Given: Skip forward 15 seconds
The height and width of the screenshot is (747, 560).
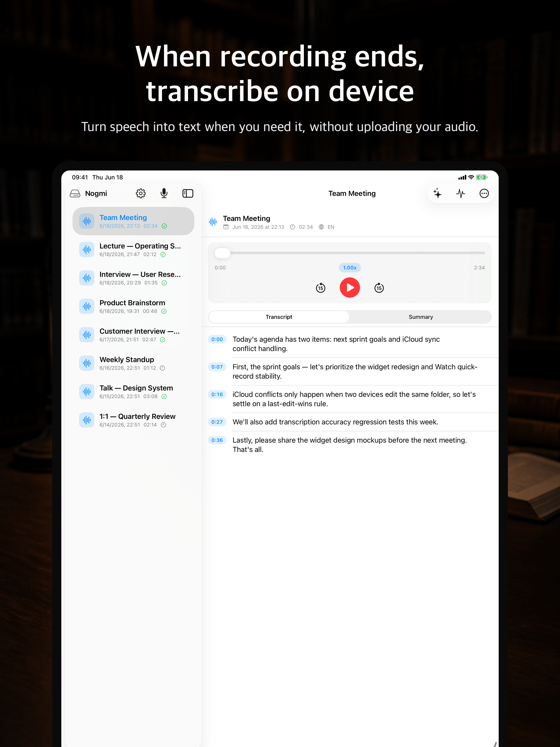Looking at the screenshot, I should [379, 288].
